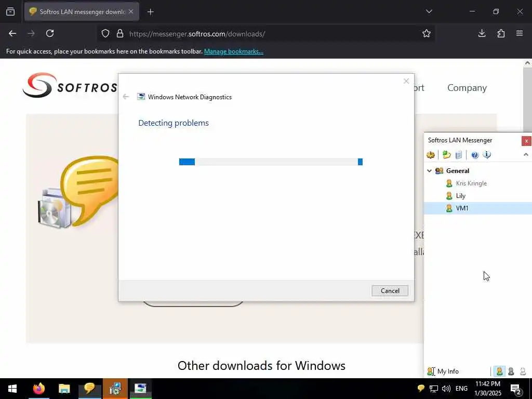This screenshot has height=399, width=532.
Task: Select user VM1 in the list
Action: tap(478, 208)
